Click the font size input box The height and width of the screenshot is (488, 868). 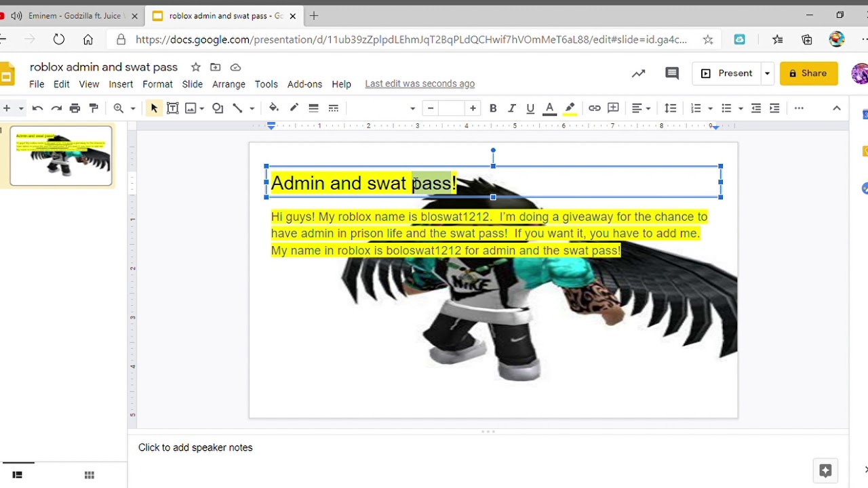pos(452,108)
